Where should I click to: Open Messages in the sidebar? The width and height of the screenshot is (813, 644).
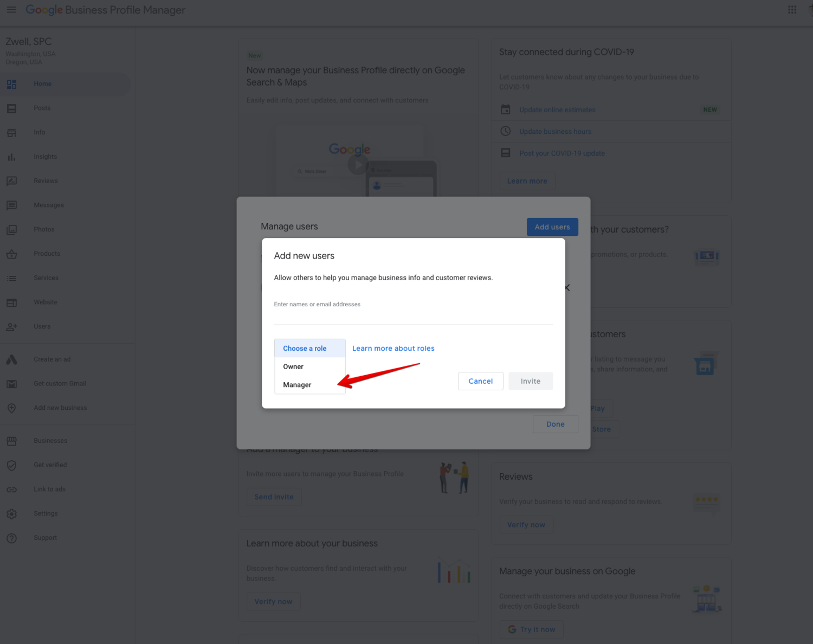[x=49, y=205]
